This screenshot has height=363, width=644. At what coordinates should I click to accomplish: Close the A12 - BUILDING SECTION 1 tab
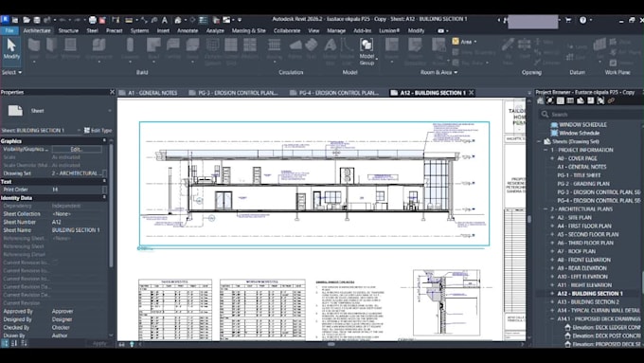click(472, 93)
